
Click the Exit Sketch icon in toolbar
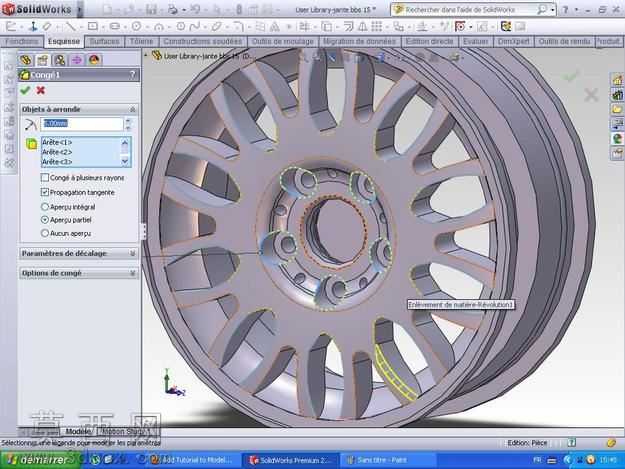pyautogui.click(x=11, y=27)
